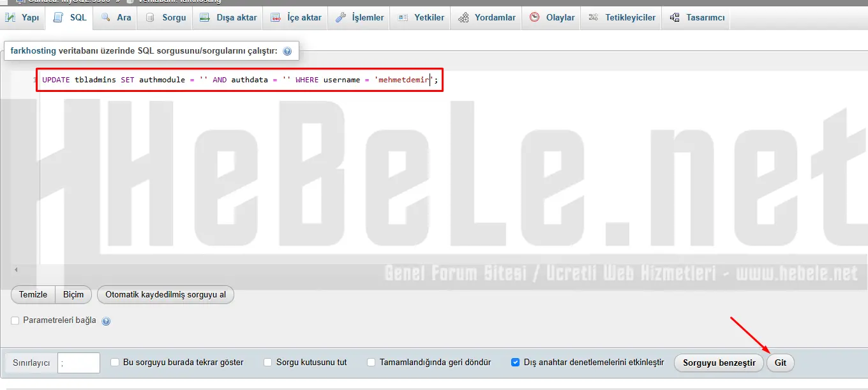Open the İçe aktar import tab
This screenshot has height=390, width=868.
pyautogui.click(x=296, y=17)
